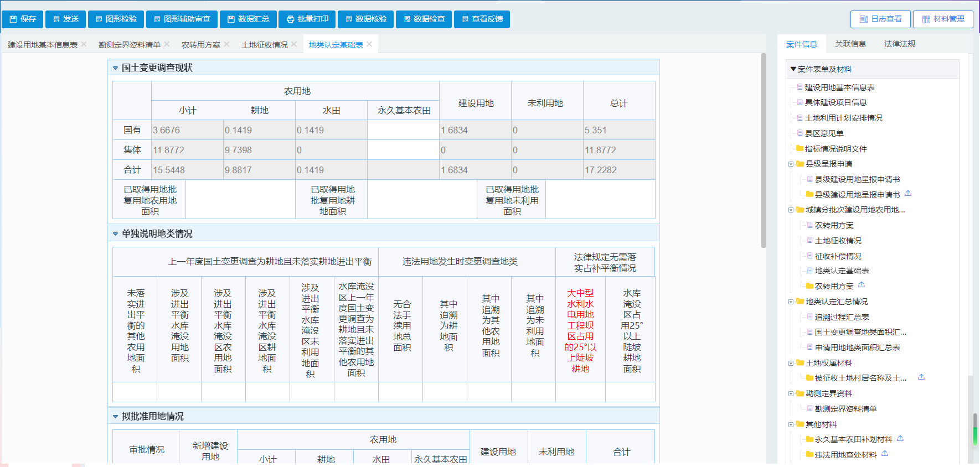980x467 pixels.
Task: Click the main form vertical scrollbar
Action: point(764,149)
